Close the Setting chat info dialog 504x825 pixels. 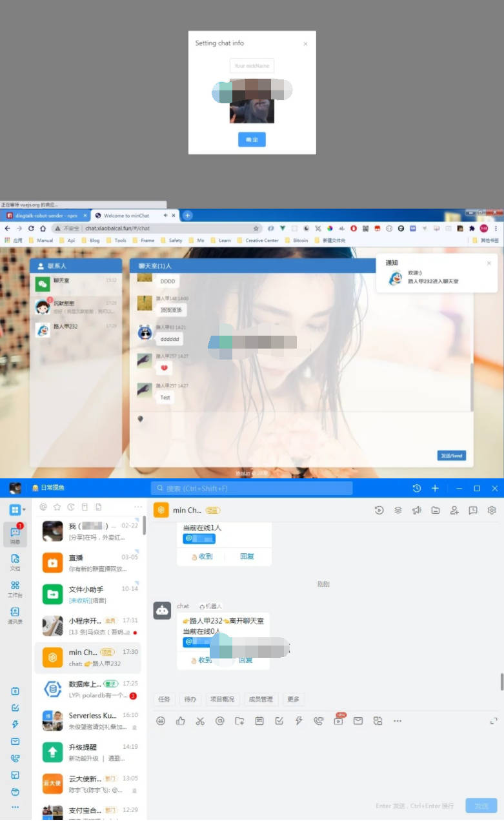(x=305, y=44)
